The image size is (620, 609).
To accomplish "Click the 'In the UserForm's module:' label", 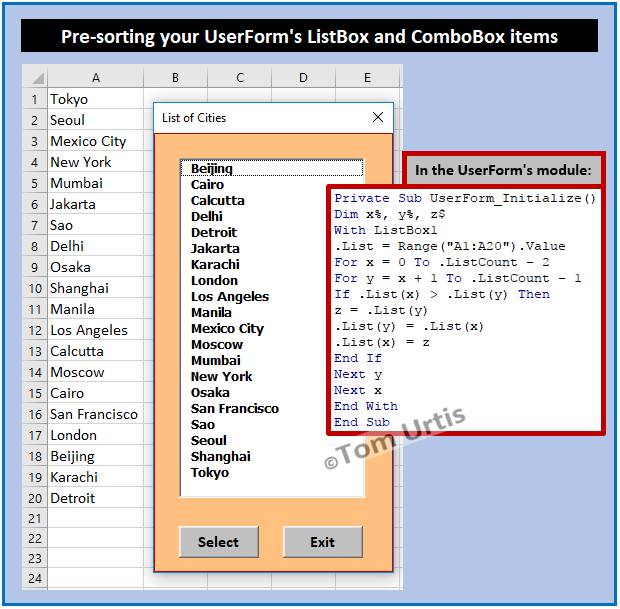I will click(x=503, y=170).
